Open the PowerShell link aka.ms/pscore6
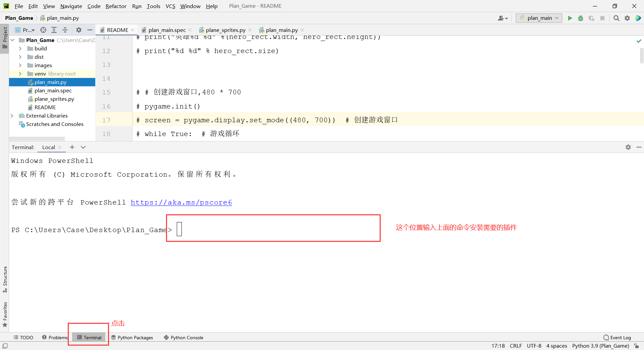 (x=181, y=202)
